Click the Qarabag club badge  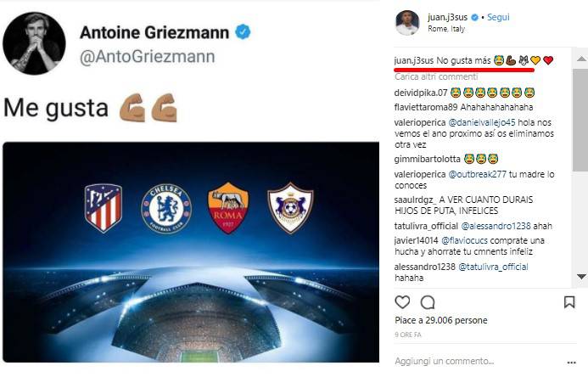coord(290,207)
